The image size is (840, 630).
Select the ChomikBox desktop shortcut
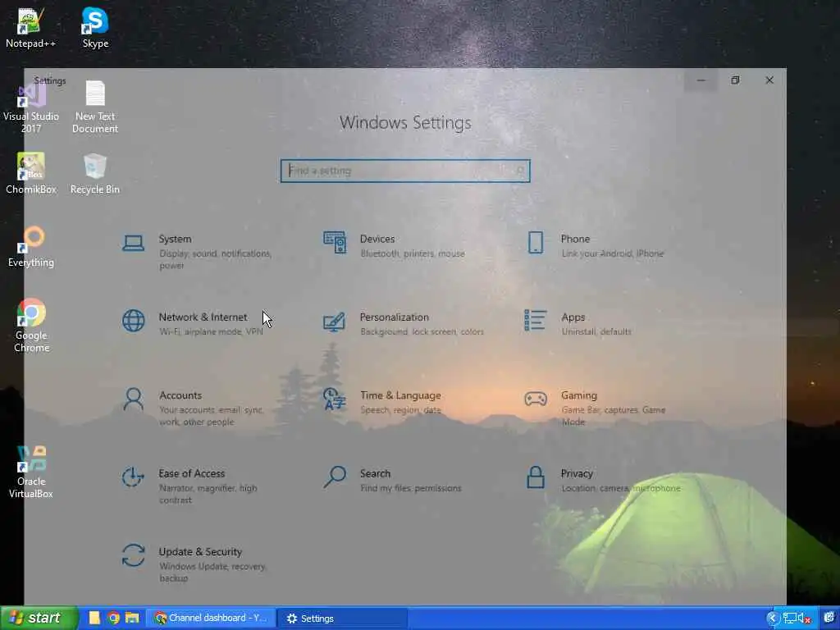tap(31, 174)
